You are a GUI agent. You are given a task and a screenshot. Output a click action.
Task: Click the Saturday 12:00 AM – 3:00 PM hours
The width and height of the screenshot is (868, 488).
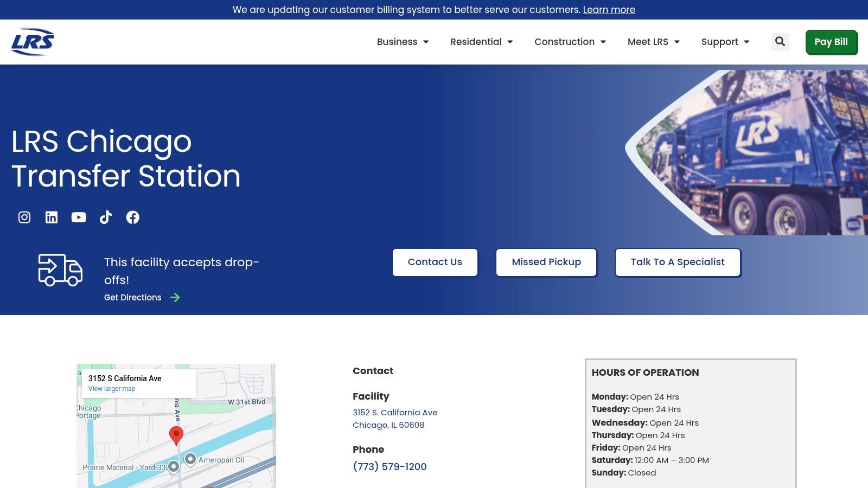click(650, 460)
